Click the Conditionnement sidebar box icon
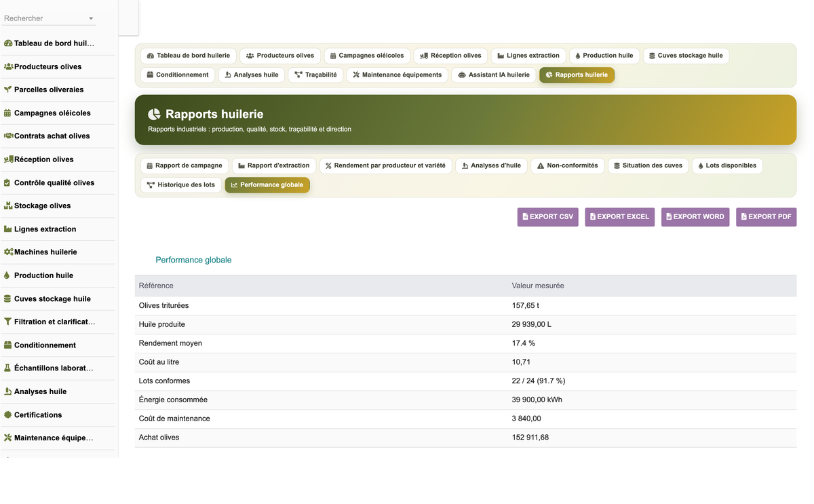The width and height of the screenshot is (814, 504). point(8,345)
